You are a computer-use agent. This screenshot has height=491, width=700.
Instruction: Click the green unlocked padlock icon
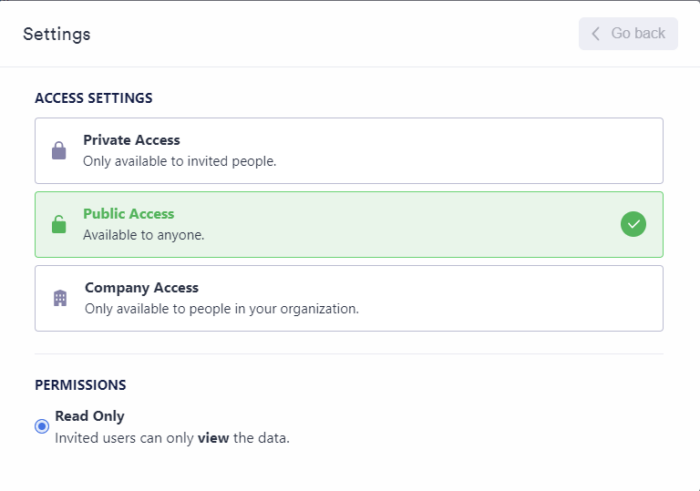pyautogui.click(x=59, y=224)
